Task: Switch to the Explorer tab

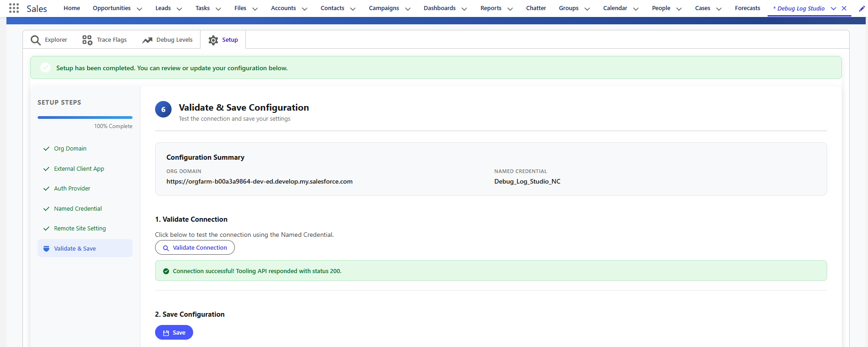Action: (49, 40)
